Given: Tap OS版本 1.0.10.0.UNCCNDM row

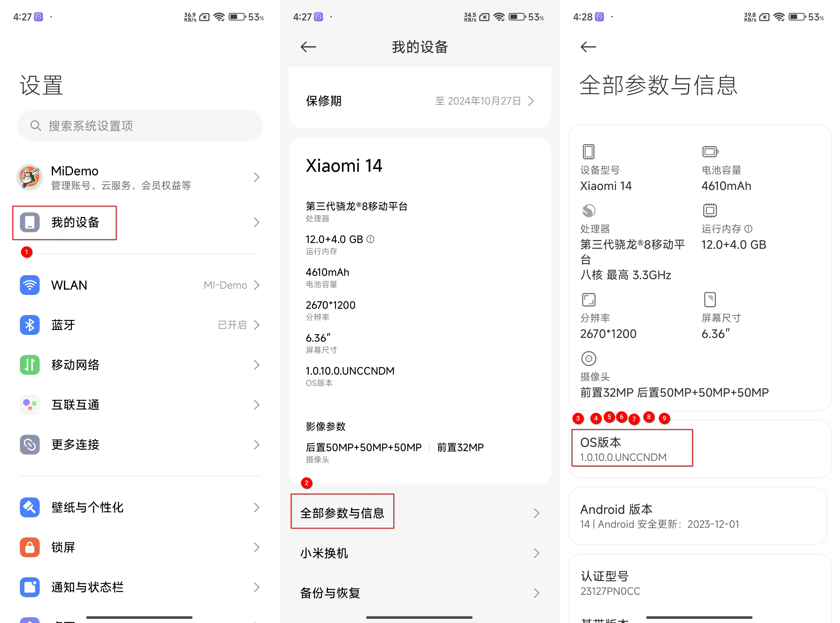Looking at the screenshot, I should [x=700, y=449].
